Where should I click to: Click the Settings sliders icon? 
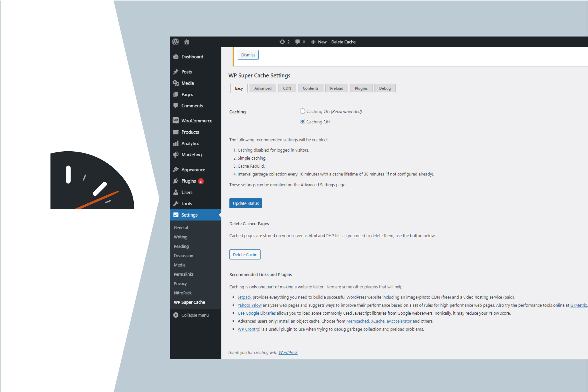[176, 215]
